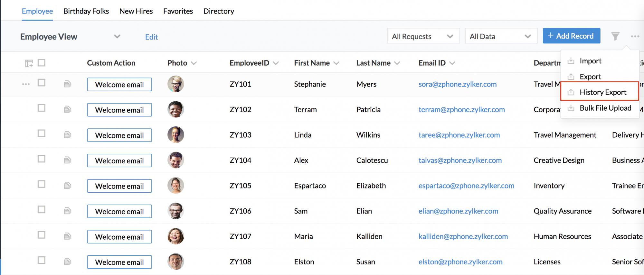
Task: Click the ZY105 employee ID cell
Action: click(x=241, y=186)
